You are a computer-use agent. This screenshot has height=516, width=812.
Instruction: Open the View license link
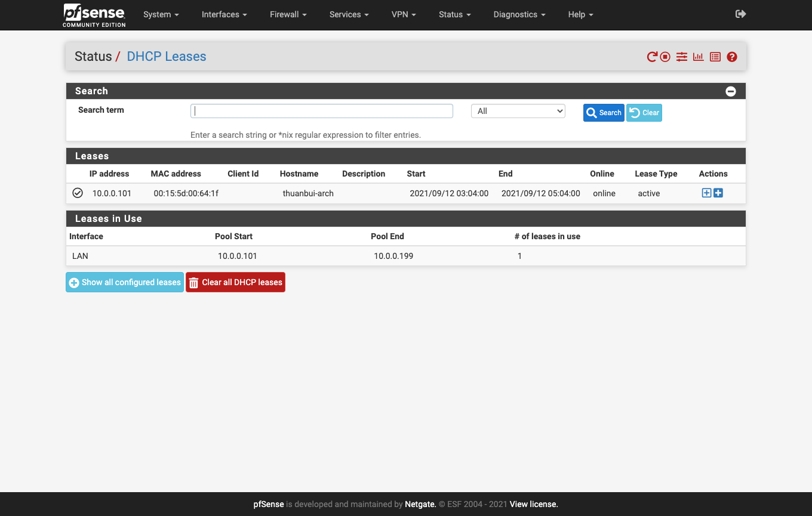click(533, 504)
